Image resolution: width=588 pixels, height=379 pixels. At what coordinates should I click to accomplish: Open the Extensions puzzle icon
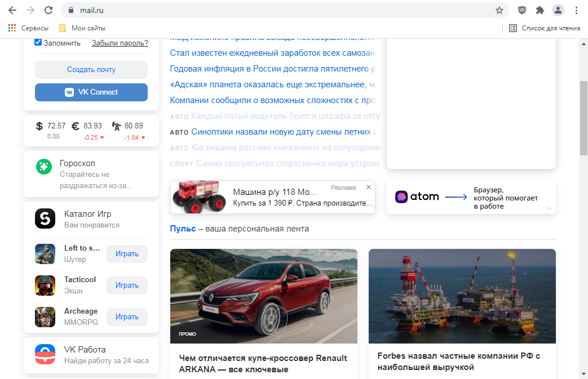pyautogui.click(x=540, y=10)
